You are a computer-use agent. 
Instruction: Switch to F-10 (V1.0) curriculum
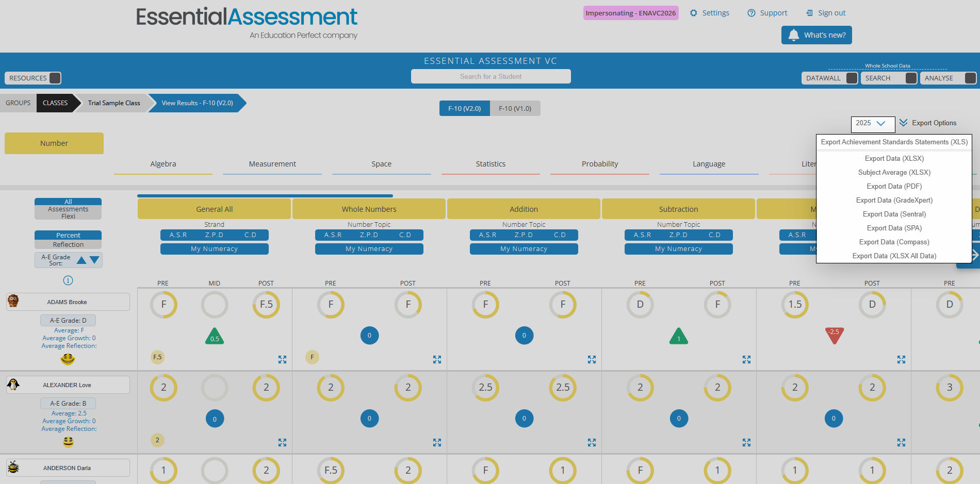[x=515, y=108]
